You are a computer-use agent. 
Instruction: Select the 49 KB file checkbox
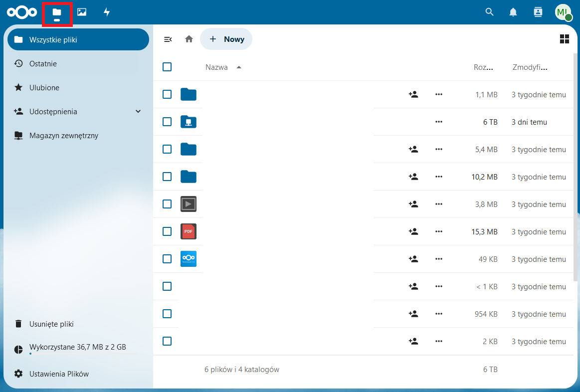click(x=167, y=258)
